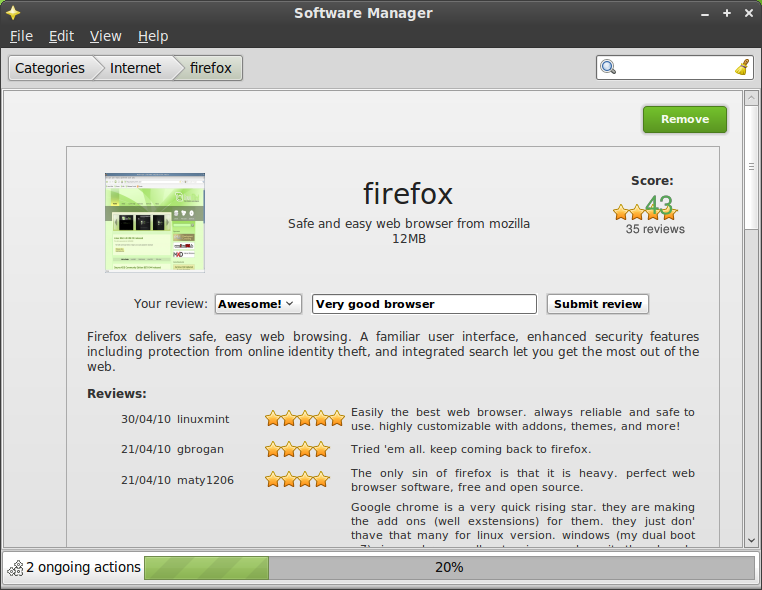The height and width of the screenshot is (590, 762).
Task: Clear search with the broom icon
Action: (742, 67)
